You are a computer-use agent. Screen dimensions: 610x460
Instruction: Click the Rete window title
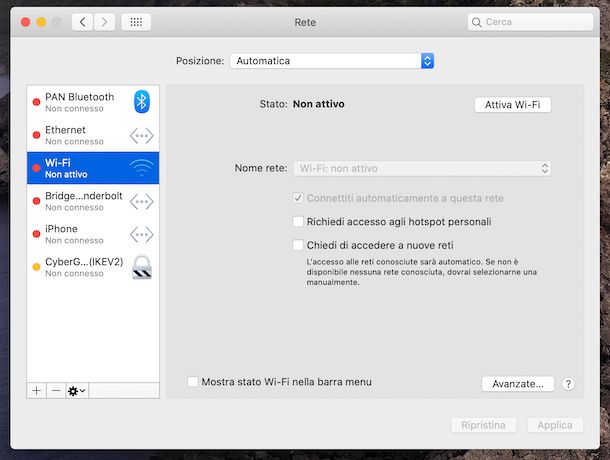[x=305, y=22]
